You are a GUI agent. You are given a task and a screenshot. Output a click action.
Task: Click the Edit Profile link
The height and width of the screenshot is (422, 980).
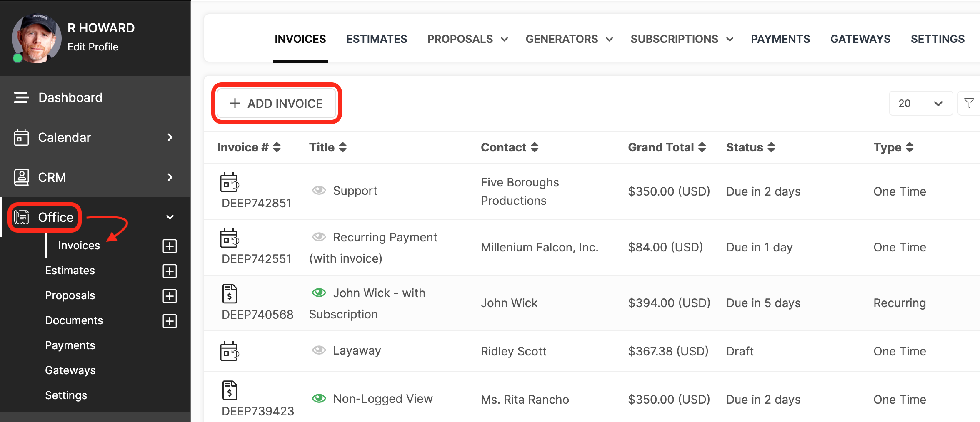(93, 47)
